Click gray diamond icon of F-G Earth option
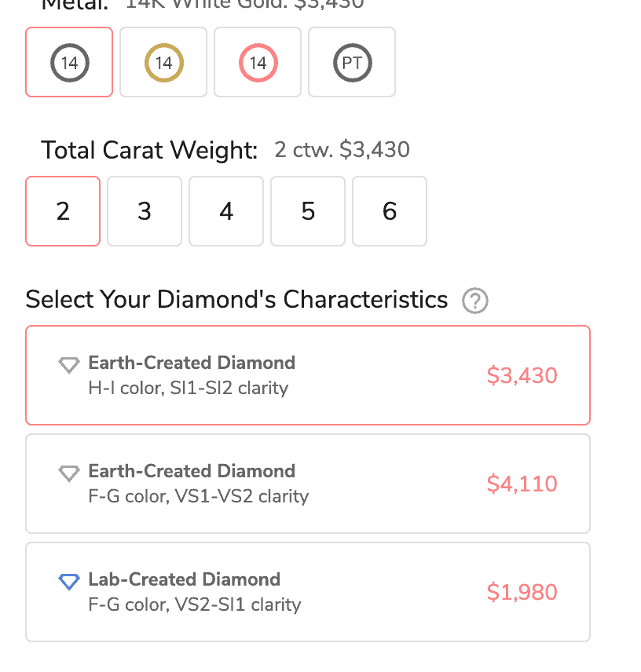The height and width of the screenshot is (672, 641). point(69,473)
